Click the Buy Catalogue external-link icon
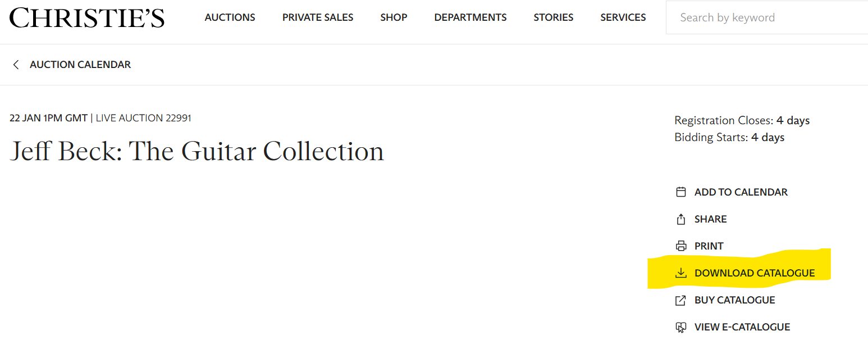The image size is (868, 358). coord(681,300)
